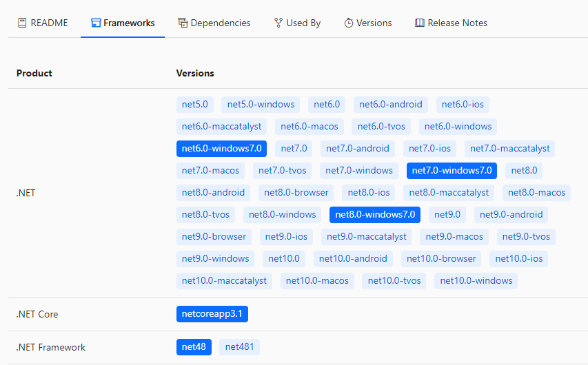
Task: Click the net5.0 version badge
Action: [194, 104]
